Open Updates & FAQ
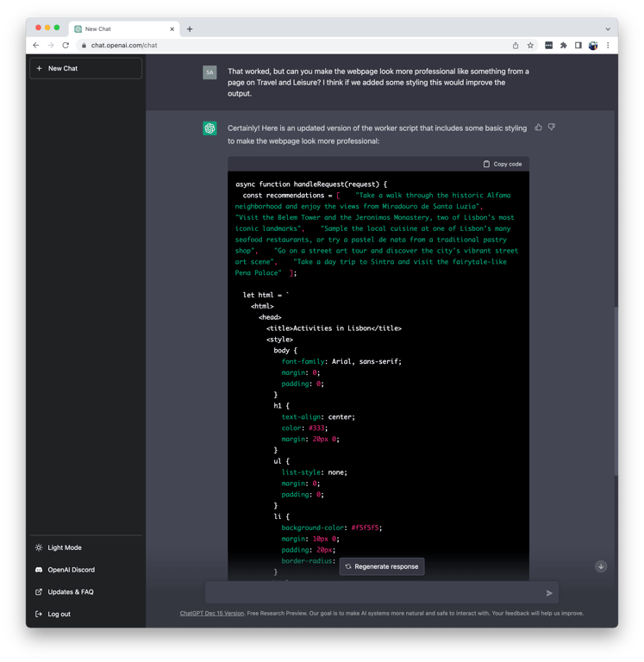Screen dimensions: 644x662 tap(85, 592)
